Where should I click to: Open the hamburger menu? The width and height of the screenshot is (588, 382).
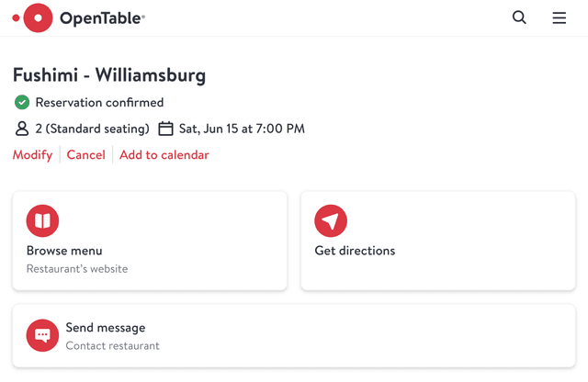pyautogui.click(x=560, y=17)
